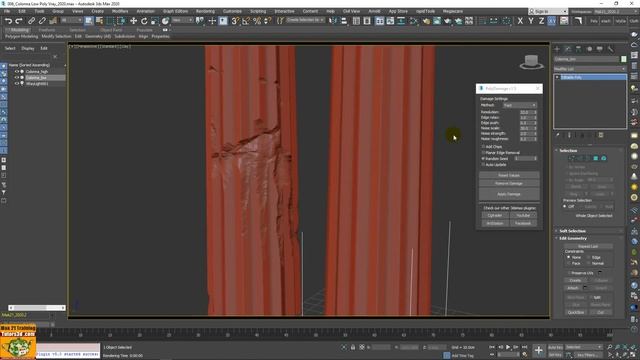Restrict to X axis constraint
The height and width of the screenshot is (360, 640).
[520, 21]
